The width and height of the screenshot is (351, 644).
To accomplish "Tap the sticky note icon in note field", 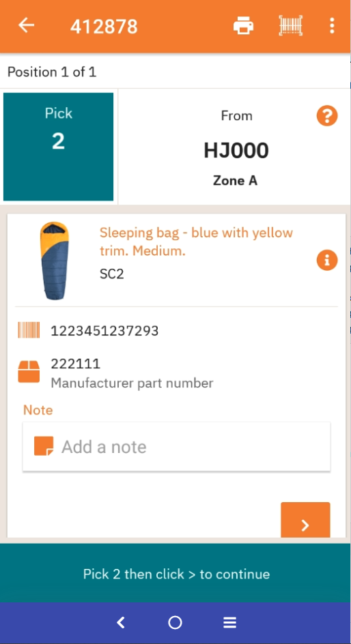I will pyautogui.click(x=44, y=446).
